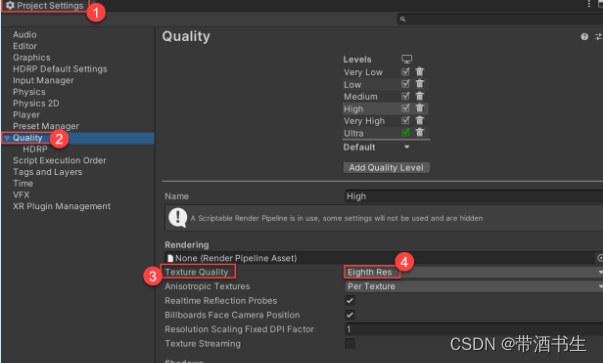The height and width of the screenshot is (363, 603).
Task: Toggle Billboards Face Camera Position checkbox
Action: 350,315
